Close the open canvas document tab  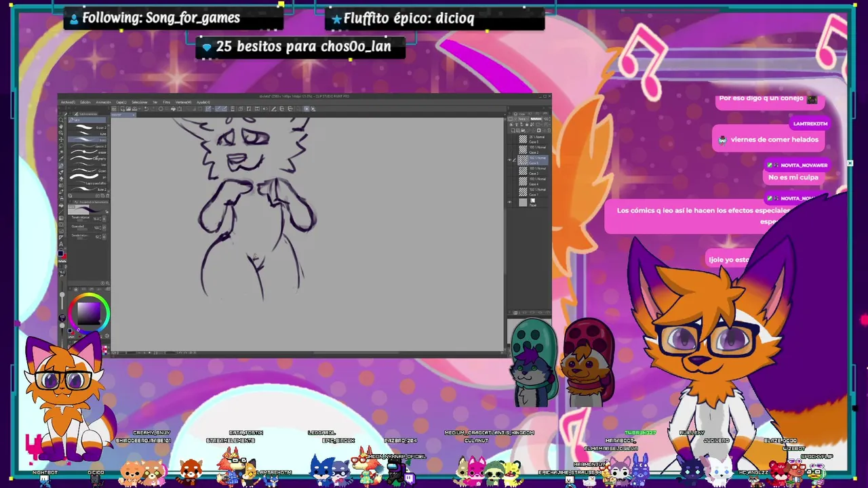tap(134, 115)
